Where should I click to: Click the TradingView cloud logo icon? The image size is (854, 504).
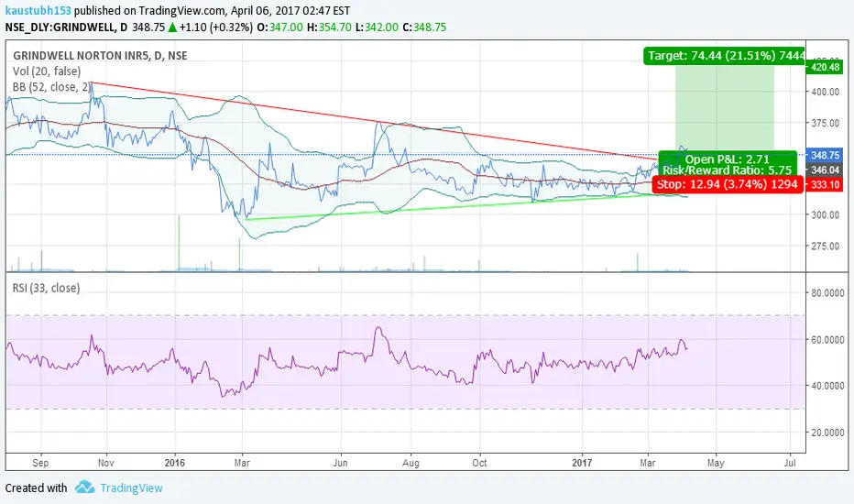tap(85, 487)
